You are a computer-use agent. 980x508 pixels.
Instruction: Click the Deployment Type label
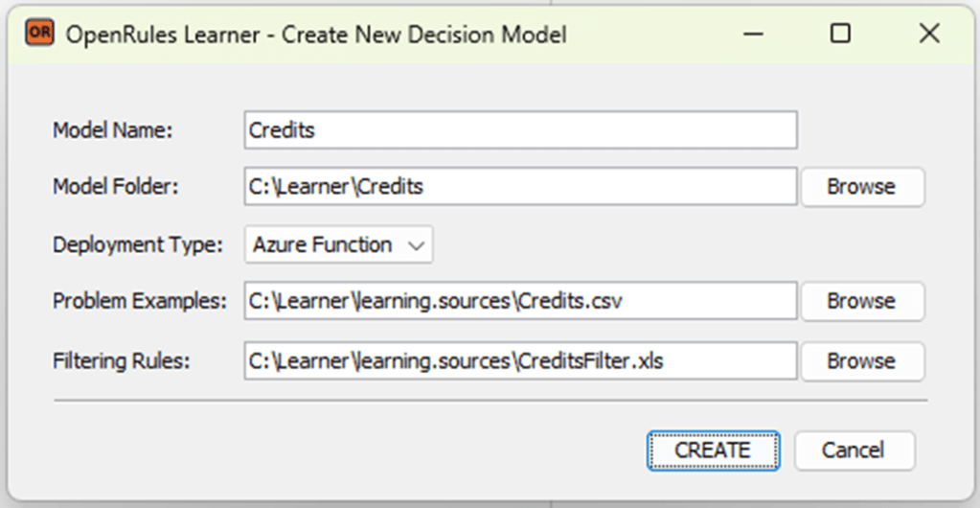coord(137,244)
